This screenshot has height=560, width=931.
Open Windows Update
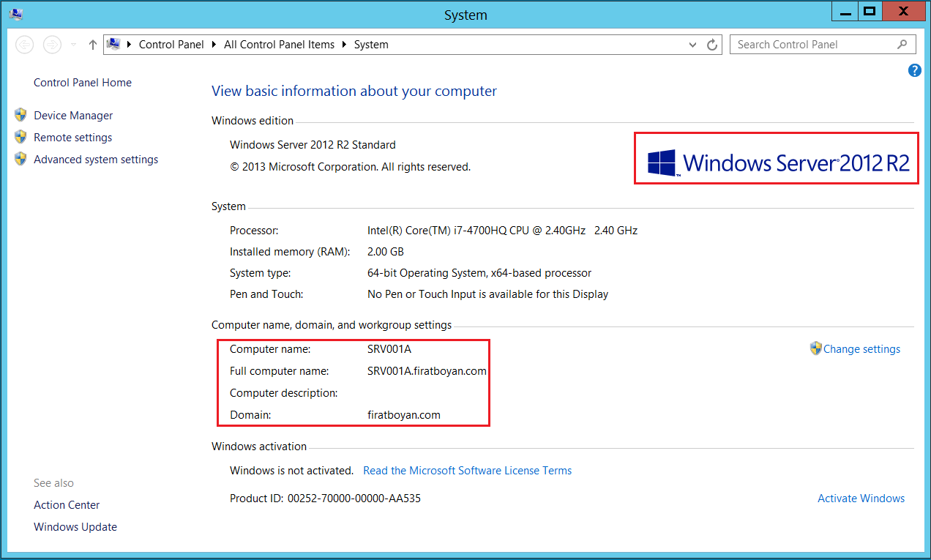pyautogui.click(x=75, y=527)
